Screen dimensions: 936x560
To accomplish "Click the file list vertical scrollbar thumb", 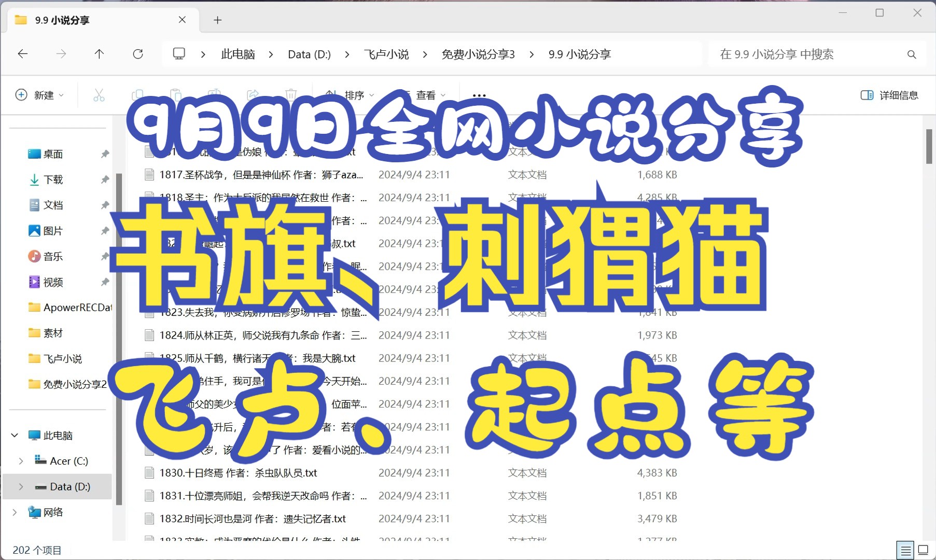I will click(929, 147).
